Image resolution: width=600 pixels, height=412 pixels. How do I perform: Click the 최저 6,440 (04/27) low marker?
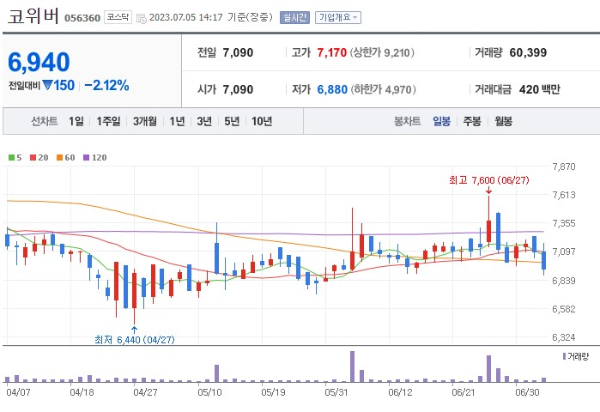click(x=135, y=339)
